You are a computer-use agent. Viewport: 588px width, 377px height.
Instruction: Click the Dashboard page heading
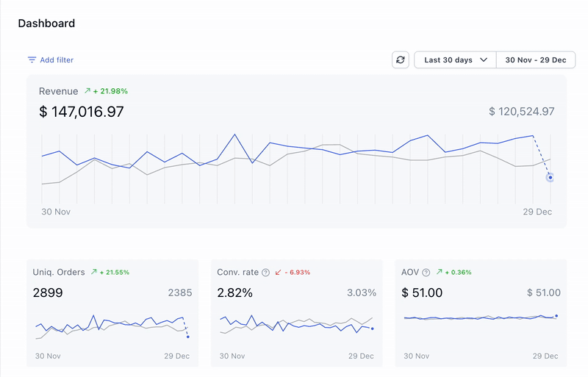(x=46, y=24)
